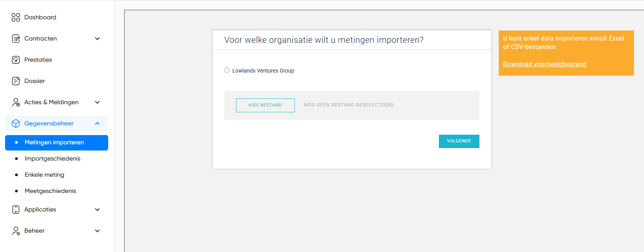The image size is (644, 252).
Task: Click the Contracten document icon
Action: [16, 39]
